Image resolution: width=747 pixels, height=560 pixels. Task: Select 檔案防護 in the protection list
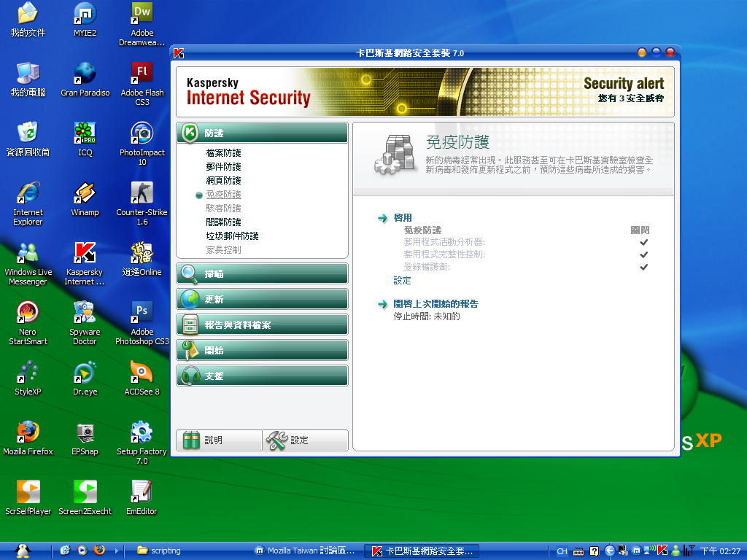(x=223, y=153)
